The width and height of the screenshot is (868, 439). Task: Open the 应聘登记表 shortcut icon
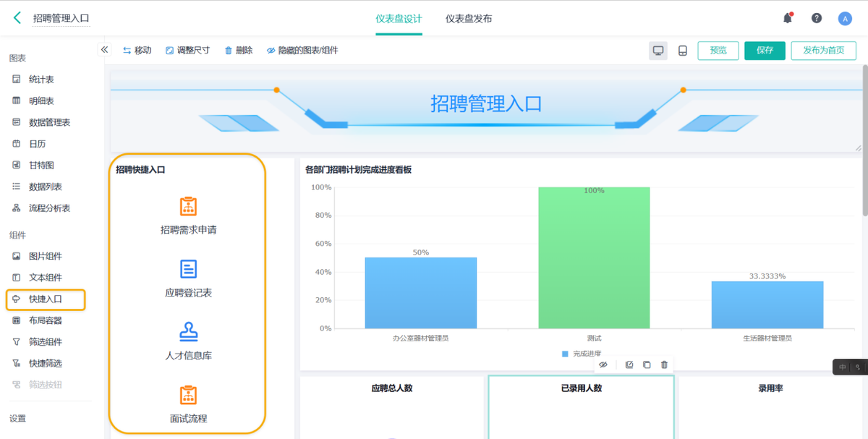point(188,269)
